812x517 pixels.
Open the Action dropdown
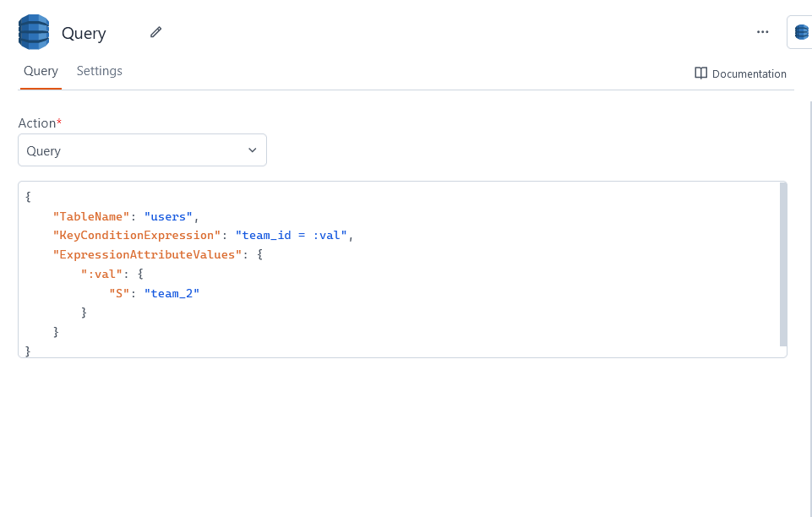[142, 150]
